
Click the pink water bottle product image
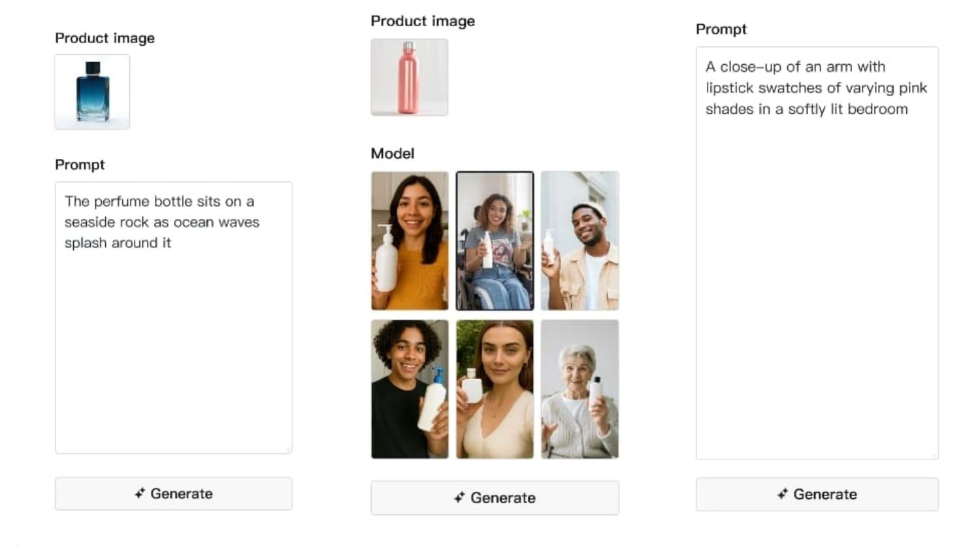coord(409,77)
